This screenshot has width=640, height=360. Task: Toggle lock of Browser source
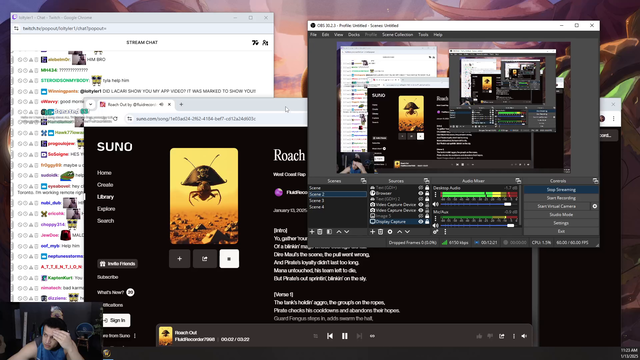427,193
